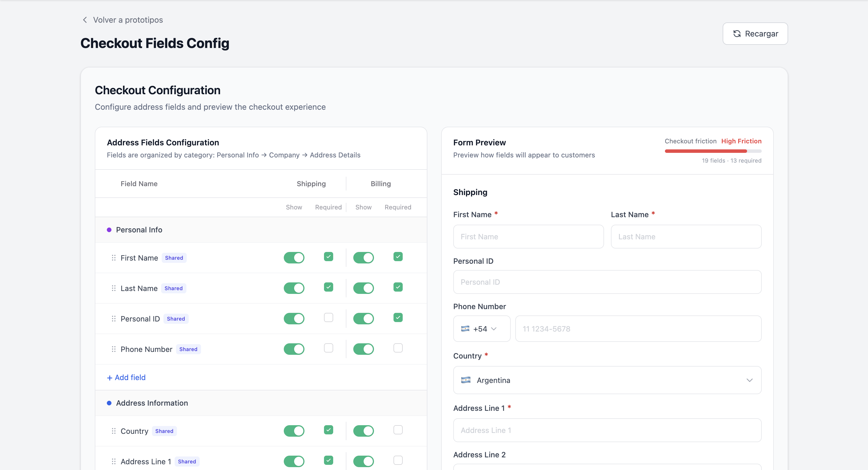Image resolution: width=868 pixels, height=470 pixels.
Task: Click the back arrow beside Volver a prototipos
Action: (x=84, y=20)
